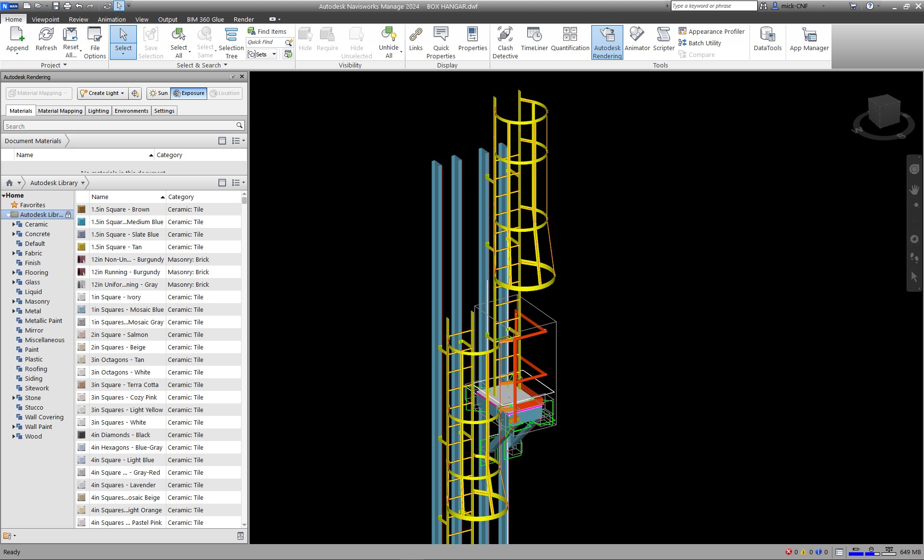Open the Scripter tool
This screenshot has width=924, height=560.
(663, 39)
